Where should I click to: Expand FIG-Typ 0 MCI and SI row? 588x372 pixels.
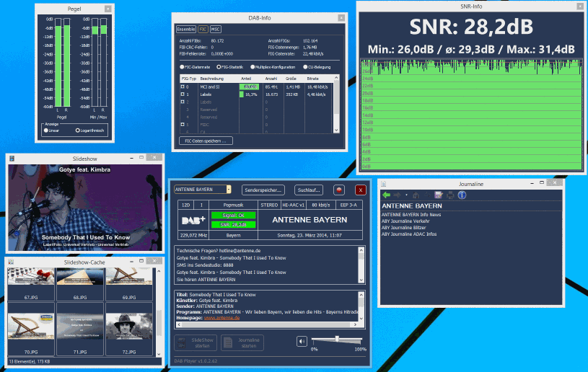(x=183, y=87)
